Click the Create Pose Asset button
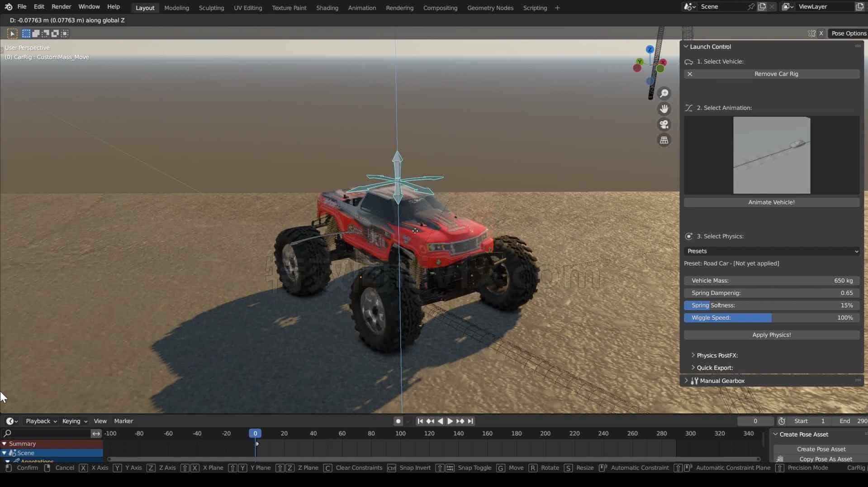 pos(821,449)
